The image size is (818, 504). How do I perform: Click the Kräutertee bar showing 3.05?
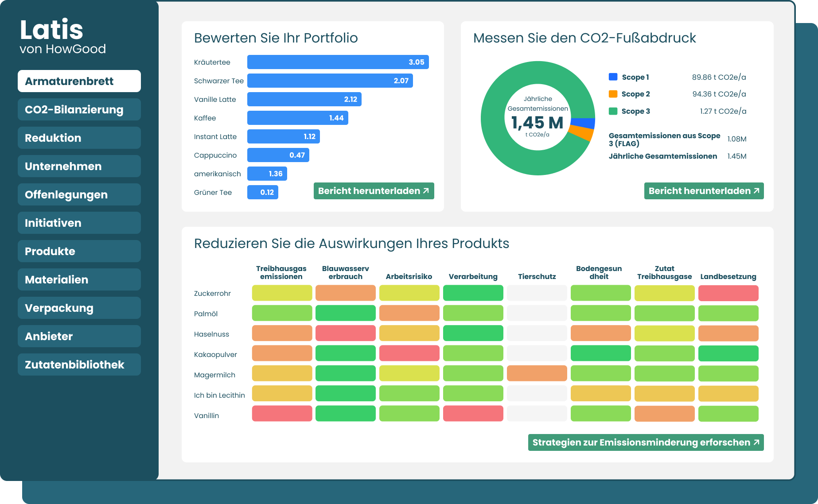(338, 62)
